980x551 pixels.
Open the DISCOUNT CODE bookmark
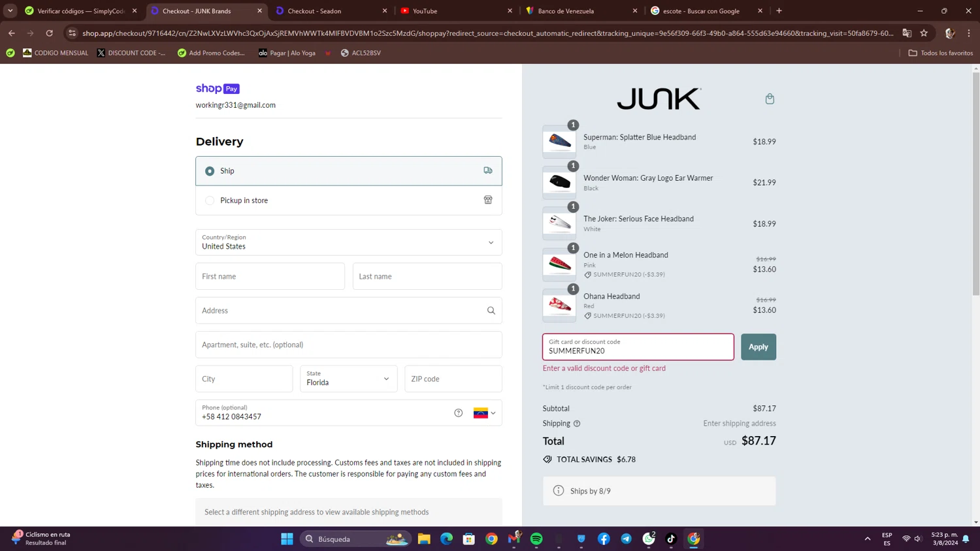click(x=131, y=53)
